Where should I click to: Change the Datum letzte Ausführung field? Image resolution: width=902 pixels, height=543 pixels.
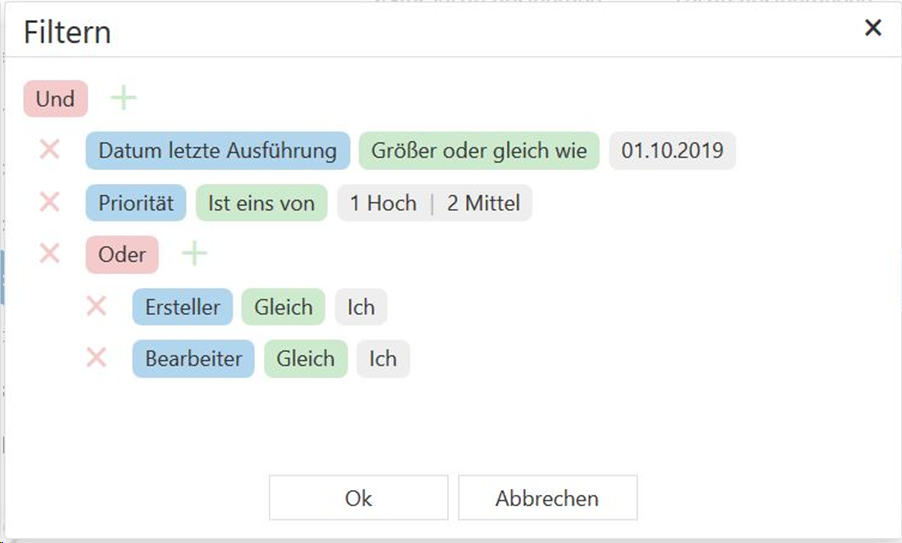click(x=217, y=151)
